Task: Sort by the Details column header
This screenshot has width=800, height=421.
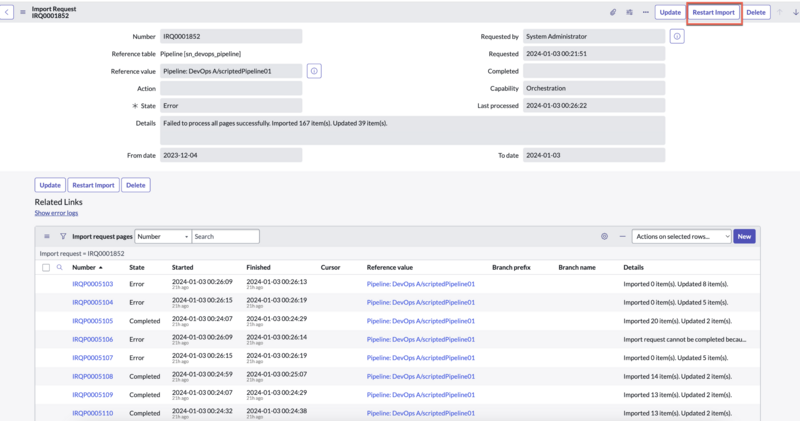Action: coord(633,267)
